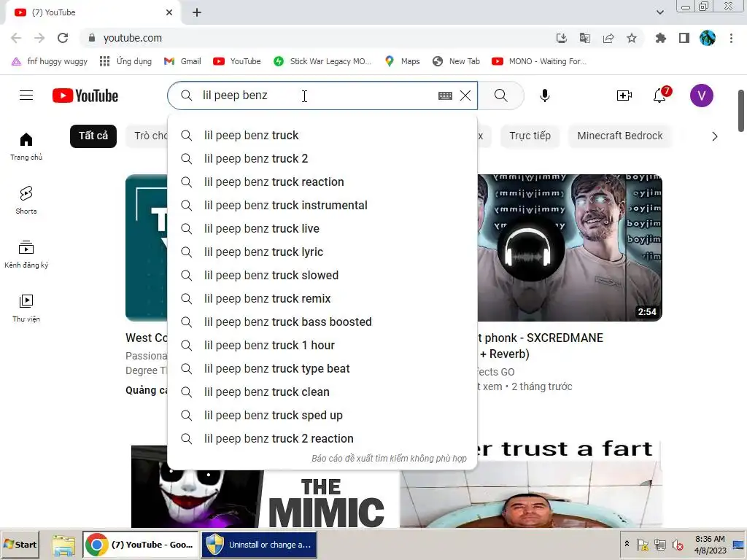Open the on-screen keyboard icon in search box
The height and width of the screenshot is (560, 747).
(x=445, y=96)
